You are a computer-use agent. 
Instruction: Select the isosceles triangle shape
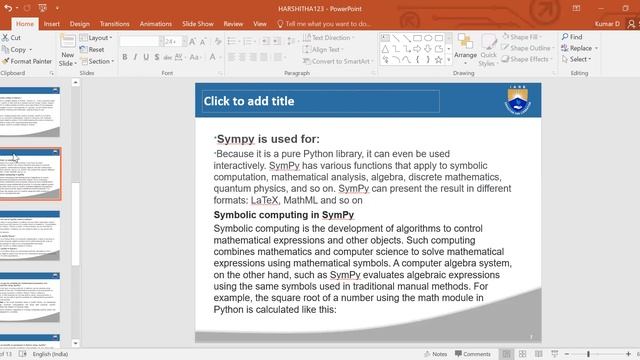tap(385, 49)
